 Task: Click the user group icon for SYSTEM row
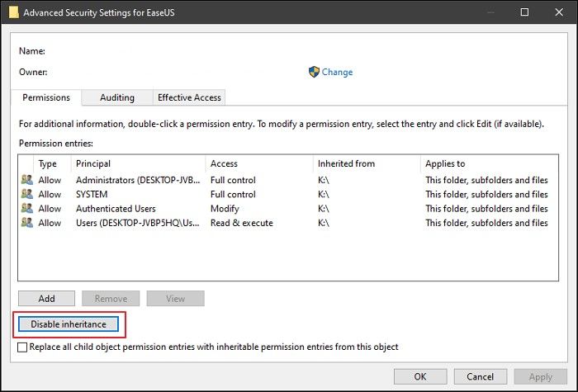point(27,194)
